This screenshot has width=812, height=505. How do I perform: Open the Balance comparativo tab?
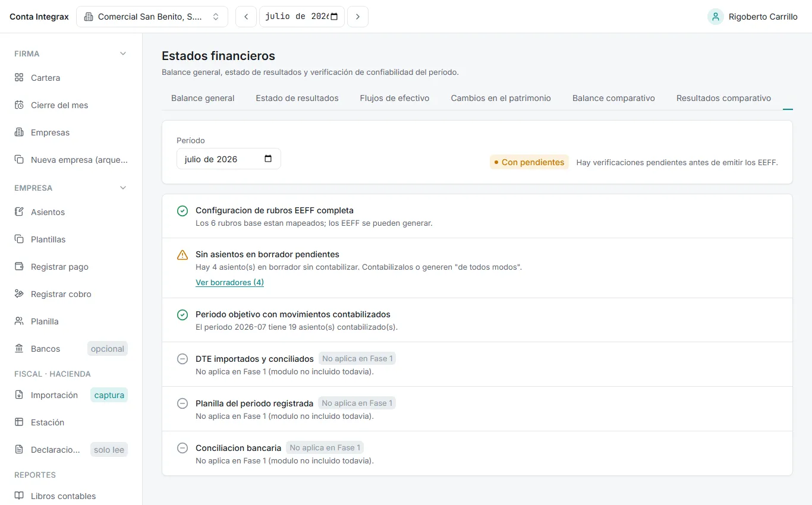[x=613, y=98]
